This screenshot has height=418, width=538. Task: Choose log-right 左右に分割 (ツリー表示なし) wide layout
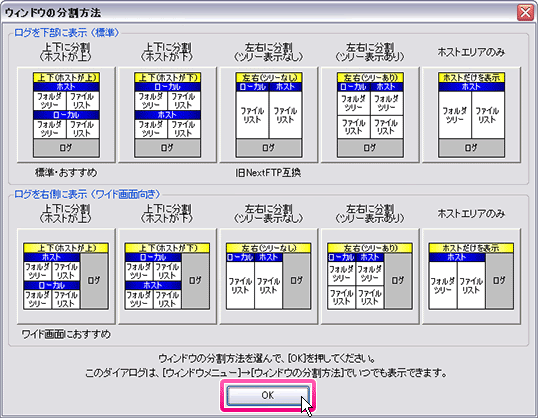tap(269, 276)
